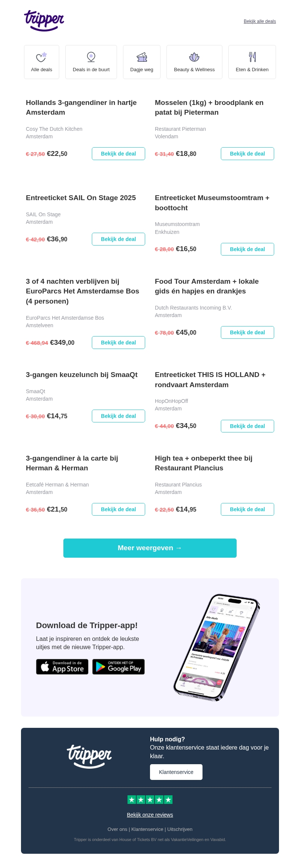This screenshot has height=868, width=300.
Task: Select the Beauty & Wellness lotus icon
Action: click(x=194, y=57)
